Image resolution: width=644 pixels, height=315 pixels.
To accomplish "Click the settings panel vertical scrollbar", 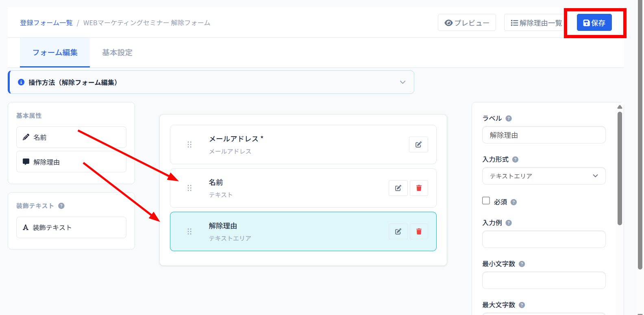I will 620,168.
